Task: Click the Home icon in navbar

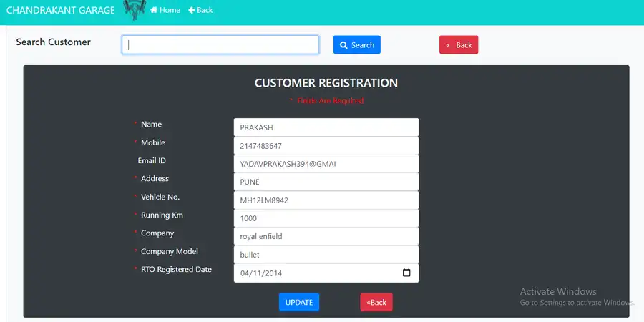Action: point(154,10)
